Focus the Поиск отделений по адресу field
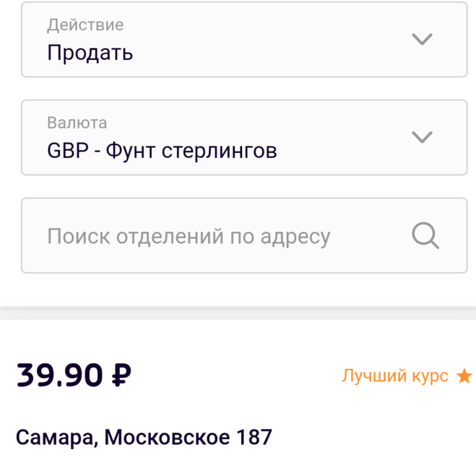The width and height of the screenshot is (476, 470). coord(217,236)
